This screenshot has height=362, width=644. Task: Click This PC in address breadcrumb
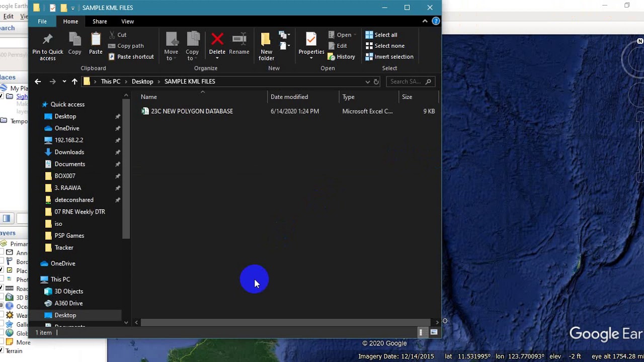110,81
